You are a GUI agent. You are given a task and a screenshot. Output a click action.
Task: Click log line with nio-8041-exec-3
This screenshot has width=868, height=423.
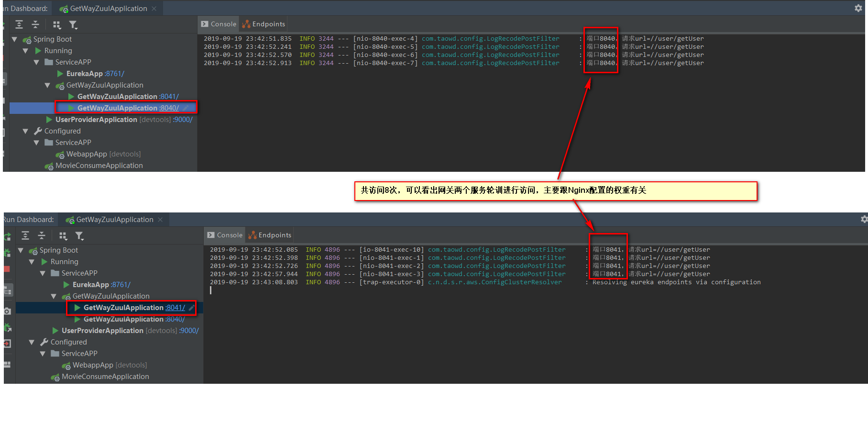tap(460, 274)
